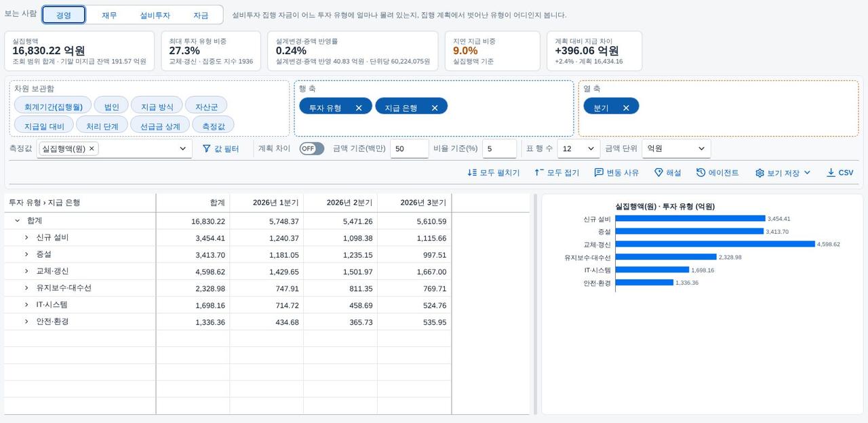Click the 교체·갱신 chart bar

715,244
